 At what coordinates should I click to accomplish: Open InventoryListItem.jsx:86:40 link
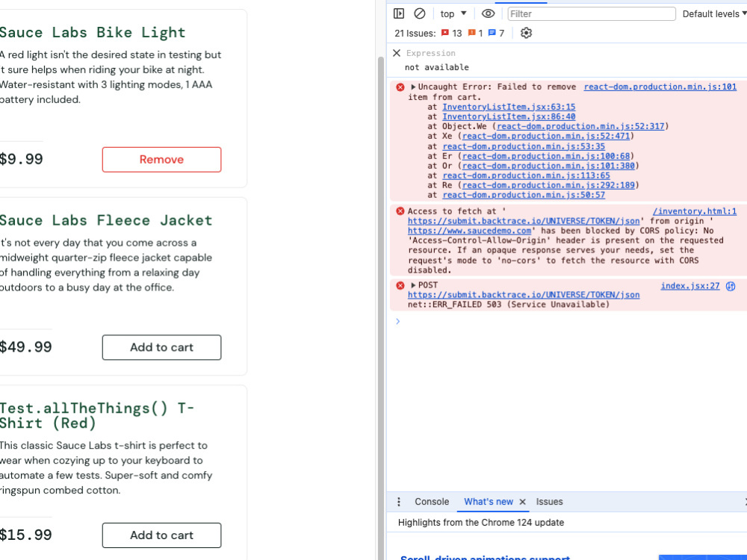509,116
